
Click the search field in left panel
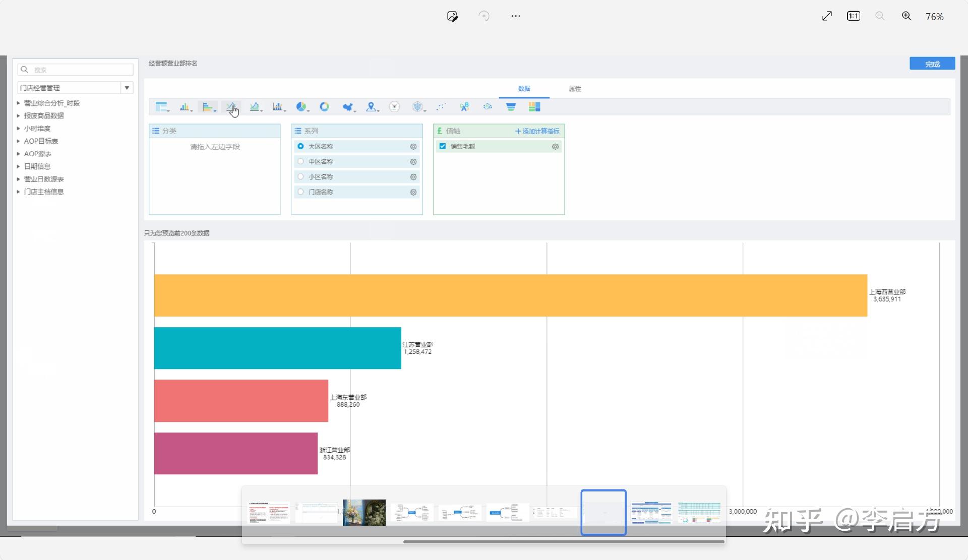click(x=75, y=70)
